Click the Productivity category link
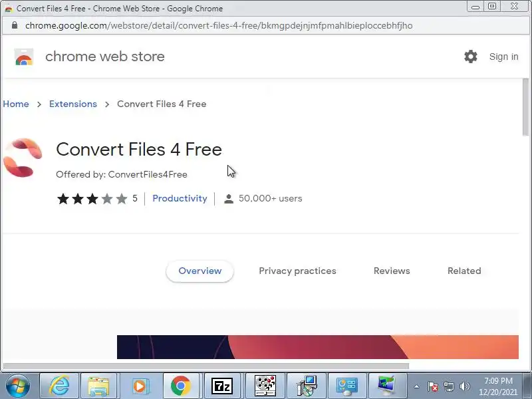This screenshot has width=532, height=399. 180,198
